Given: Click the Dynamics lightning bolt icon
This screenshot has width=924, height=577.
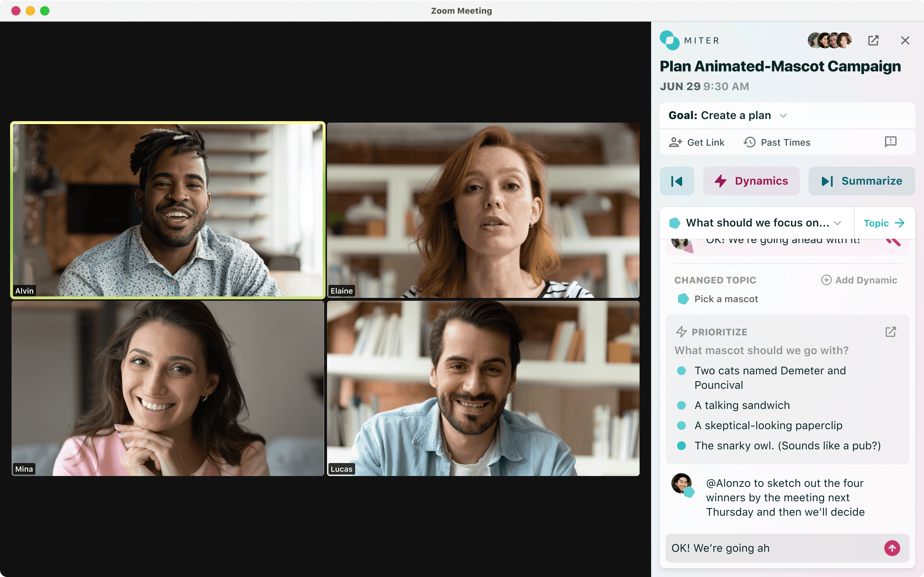Looking at the screenshot, I should coord(720,180).
